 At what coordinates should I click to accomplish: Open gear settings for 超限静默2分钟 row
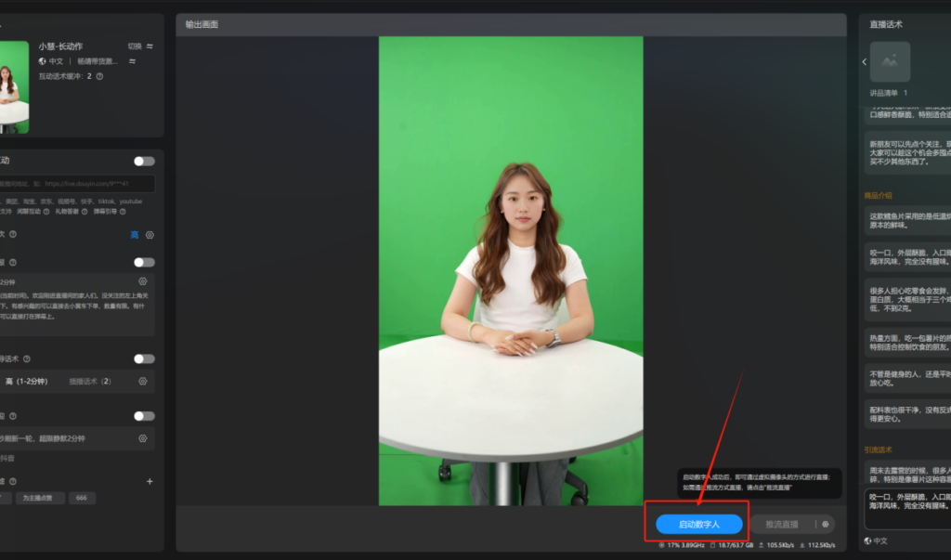point(143,438)
